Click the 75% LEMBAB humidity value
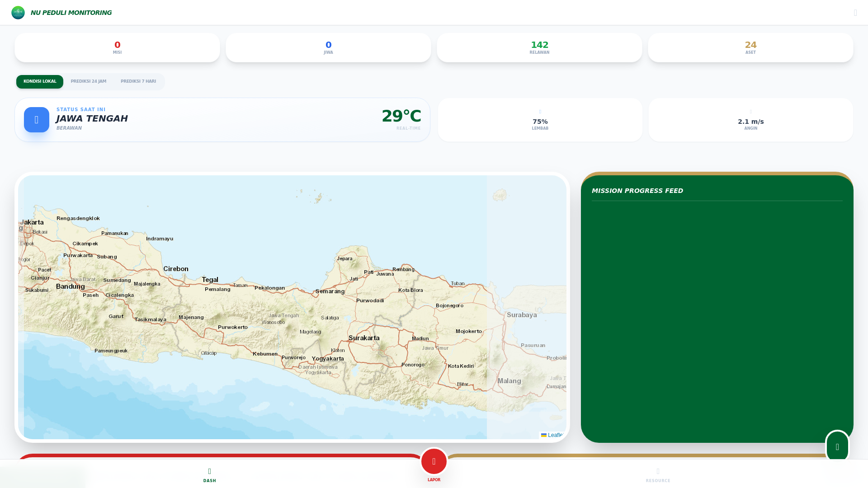Image resolution: width=868 pixels, height=488 pixels. [x=540, y=122]
